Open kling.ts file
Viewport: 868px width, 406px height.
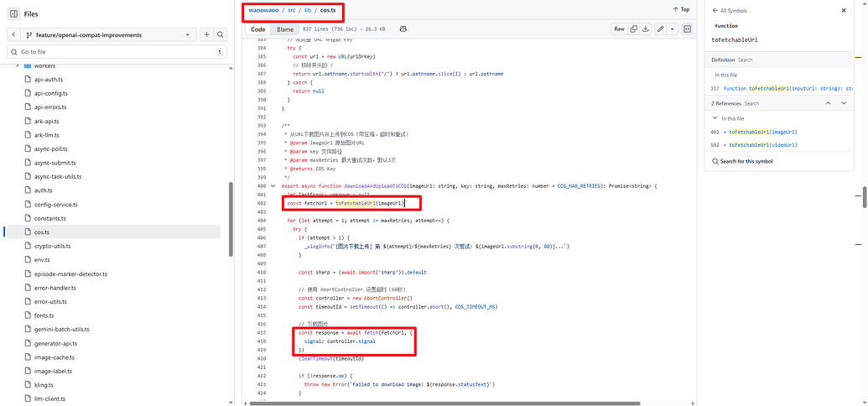pos(43,385)
